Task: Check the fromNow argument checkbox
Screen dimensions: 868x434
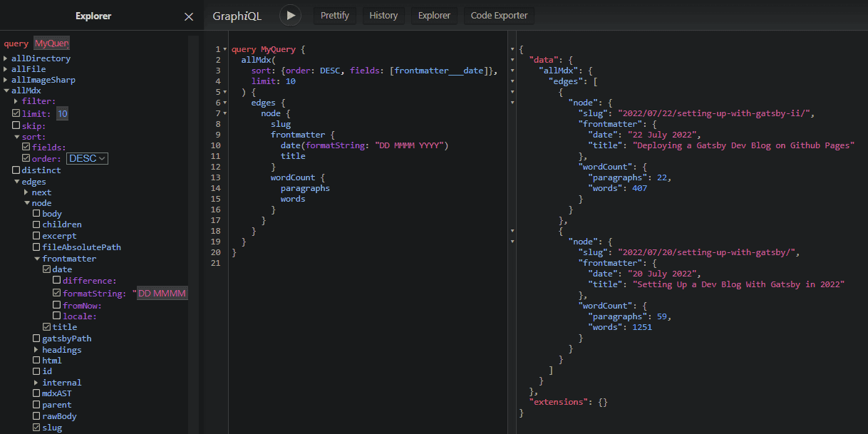Action: click(x=56, y=305)
